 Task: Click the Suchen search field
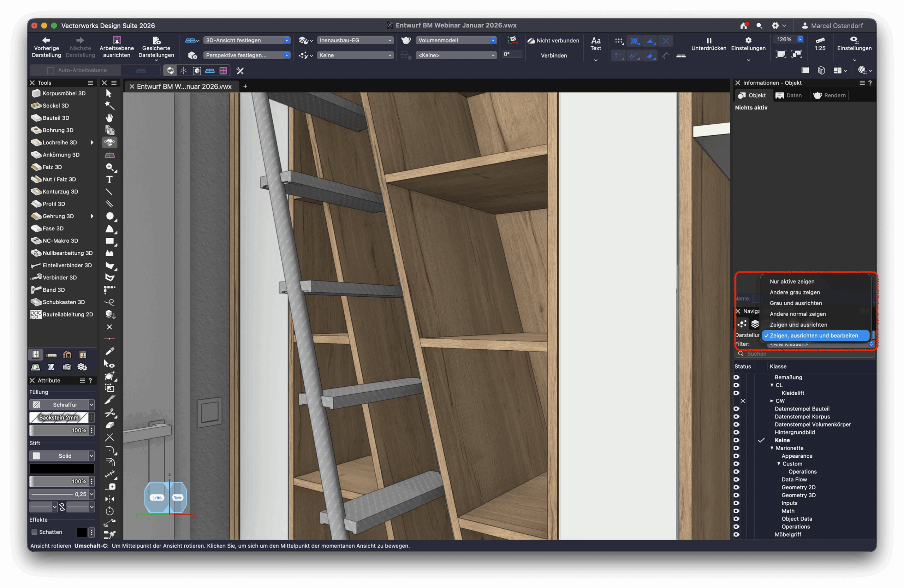click(x=805, y=354)
